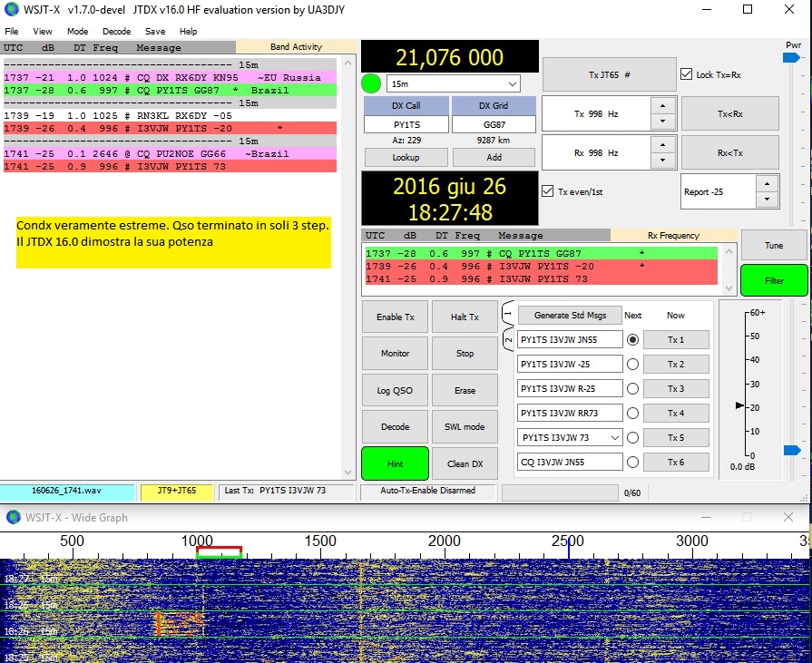Click the Tune button

pyautogui.click(x=774, y=245)
